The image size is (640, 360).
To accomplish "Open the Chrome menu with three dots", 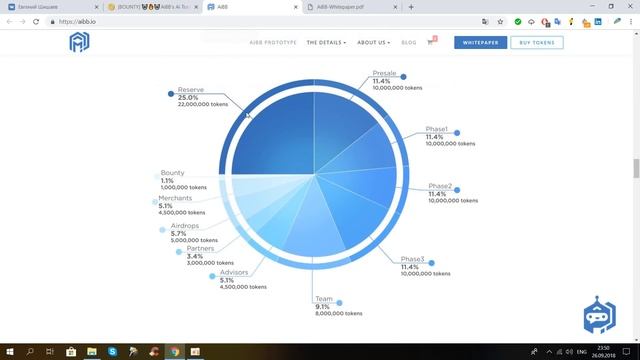I will [x=631, y=22].
